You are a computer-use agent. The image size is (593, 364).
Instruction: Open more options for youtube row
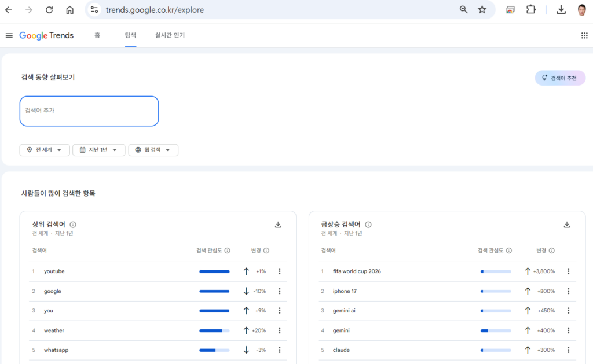click(x=280, y=271)
